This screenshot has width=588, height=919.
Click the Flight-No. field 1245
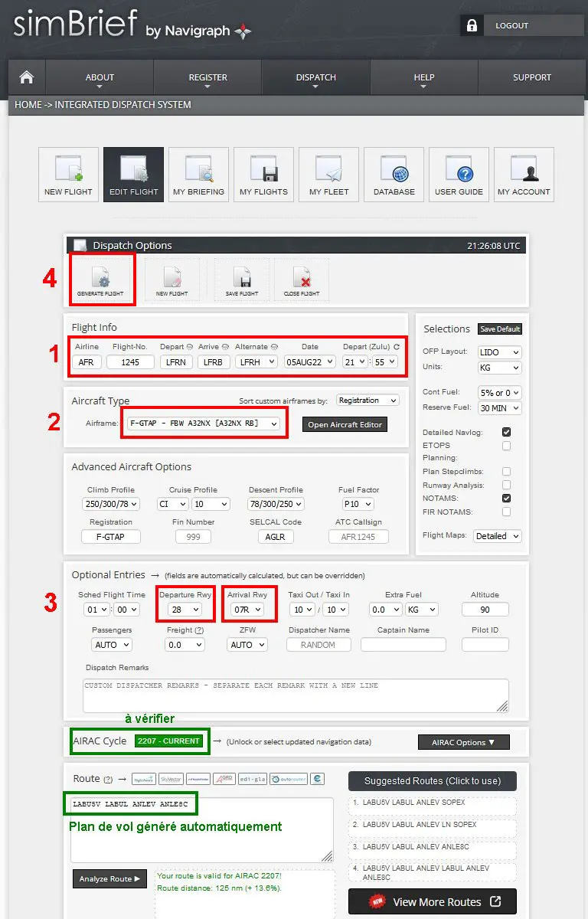tap(130, 361)
